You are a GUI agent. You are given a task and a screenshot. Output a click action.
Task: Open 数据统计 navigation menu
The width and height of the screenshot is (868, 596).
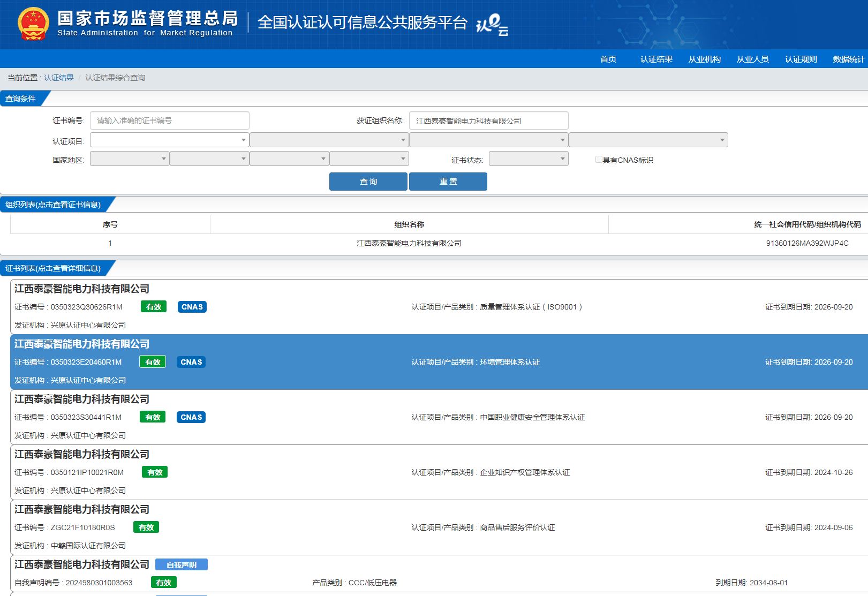click(x=849, y=59)
